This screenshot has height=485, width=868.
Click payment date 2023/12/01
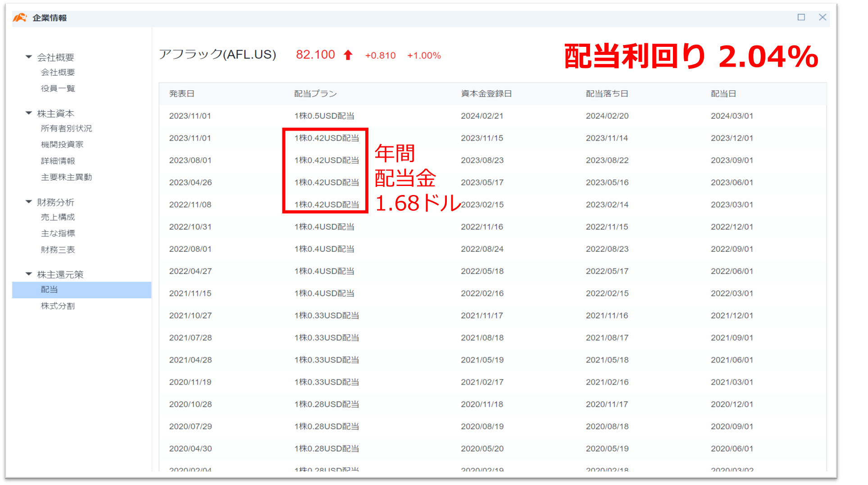(x=732, y=138)
